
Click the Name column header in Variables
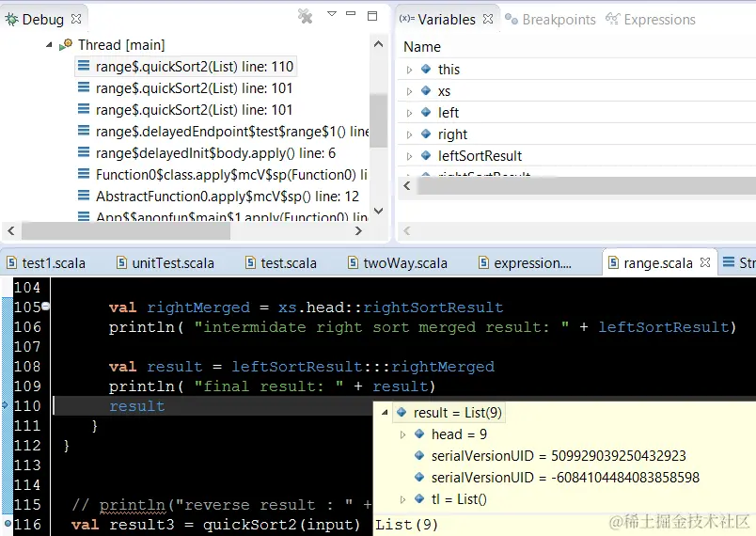tap(422, 47)
